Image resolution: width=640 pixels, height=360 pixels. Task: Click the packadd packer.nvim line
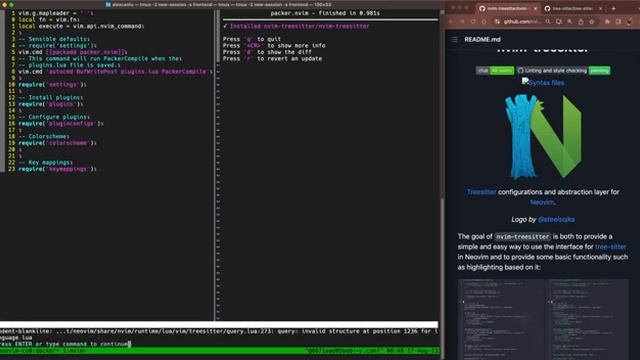73,52
